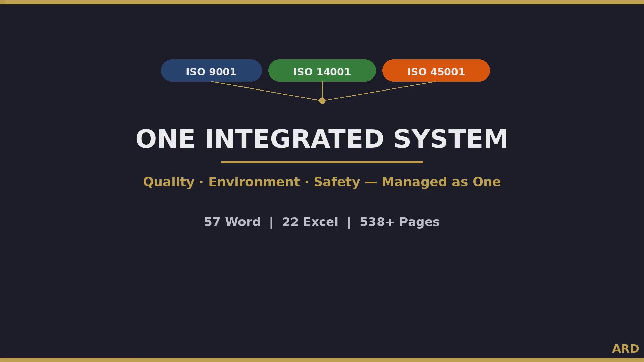
Task: Click the ONE INTEGRATED SYSTEM heading
Action: click(x=322, y=139)
